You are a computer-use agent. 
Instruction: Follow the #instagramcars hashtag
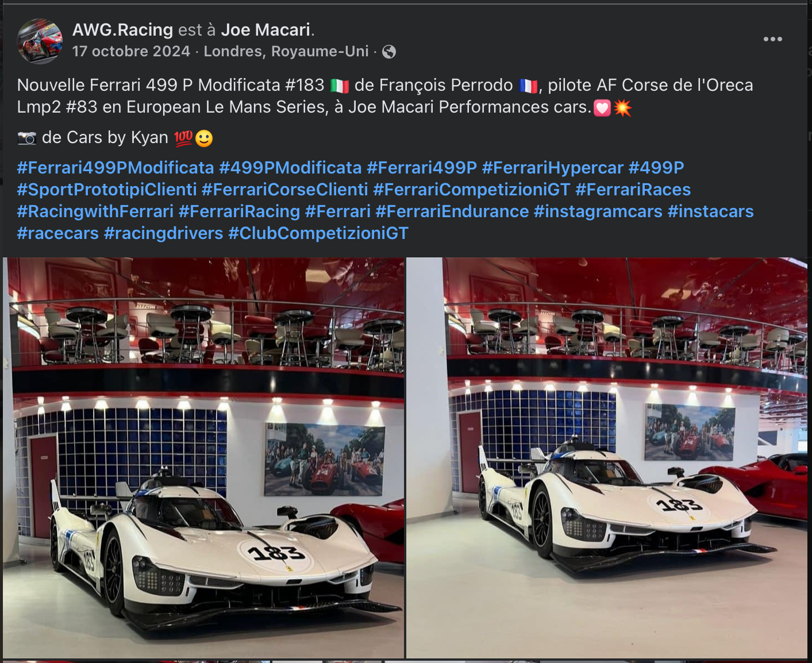pos(598,211)
